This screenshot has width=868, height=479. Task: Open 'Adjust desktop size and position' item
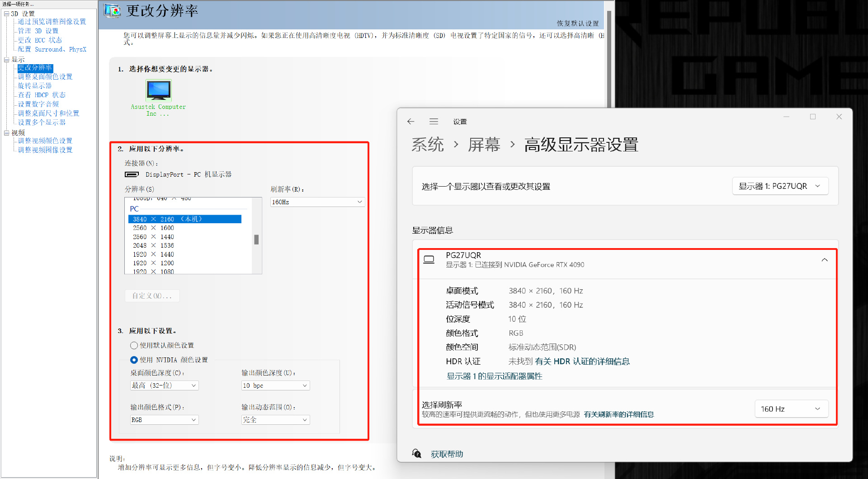point(48,113)
